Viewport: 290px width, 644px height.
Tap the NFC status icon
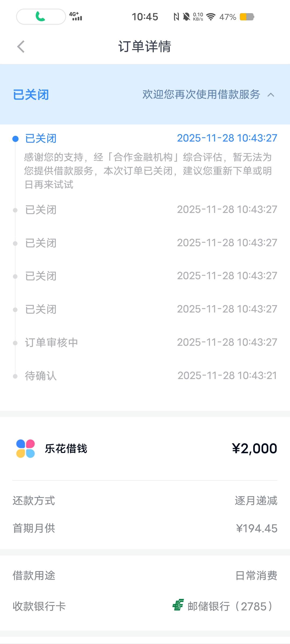click(176, 17)
